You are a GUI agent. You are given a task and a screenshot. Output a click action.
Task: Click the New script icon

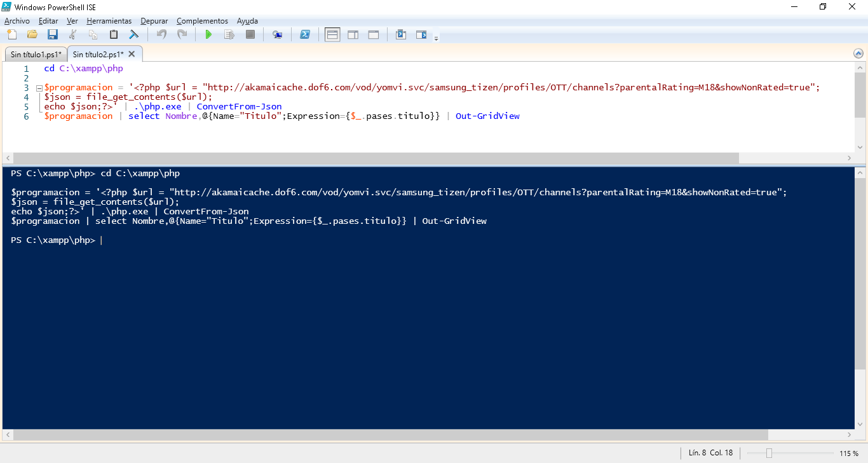(x=12, y=34)
